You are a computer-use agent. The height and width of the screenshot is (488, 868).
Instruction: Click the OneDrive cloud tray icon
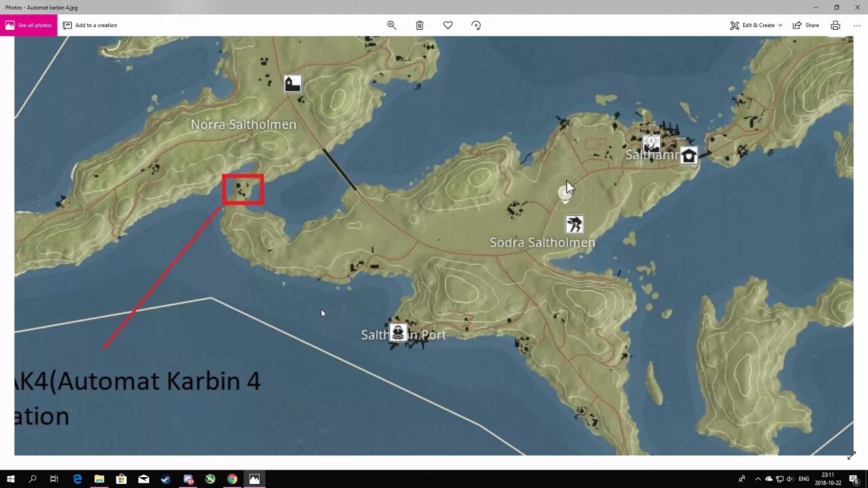[x=769, y=479]
